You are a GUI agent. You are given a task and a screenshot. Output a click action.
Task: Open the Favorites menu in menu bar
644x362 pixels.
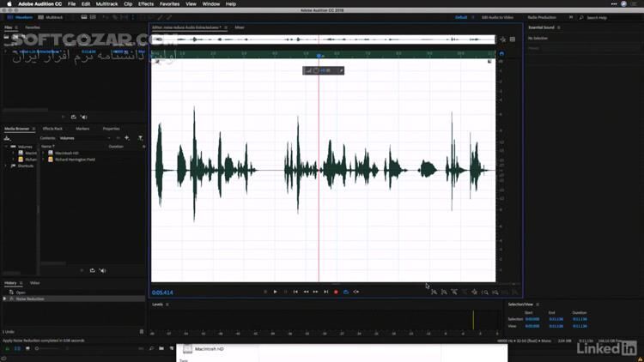[170, 3]
